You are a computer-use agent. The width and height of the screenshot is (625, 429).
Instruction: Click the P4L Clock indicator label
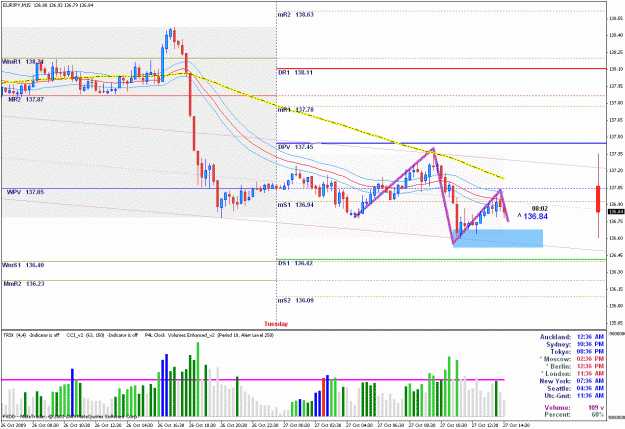pos(155,335)
